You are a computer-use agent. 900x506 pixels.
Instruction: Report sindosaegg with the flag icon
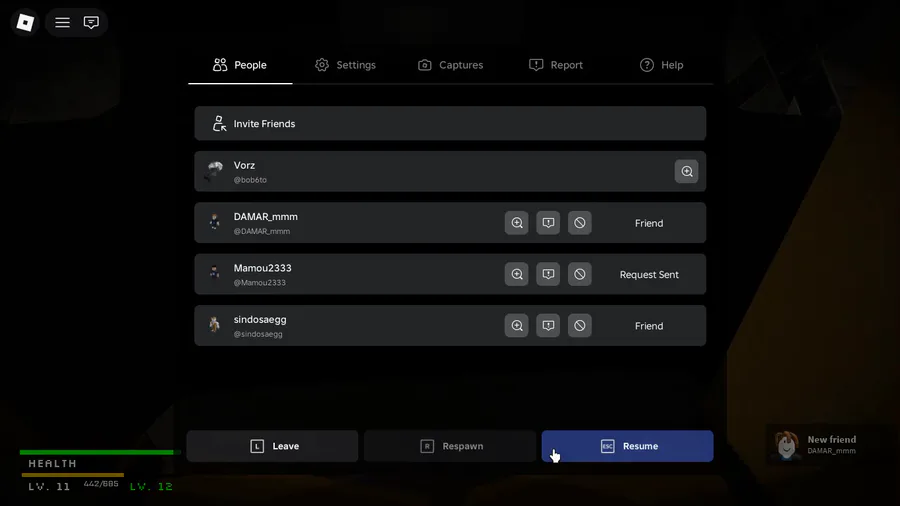(x=548, y=325)
